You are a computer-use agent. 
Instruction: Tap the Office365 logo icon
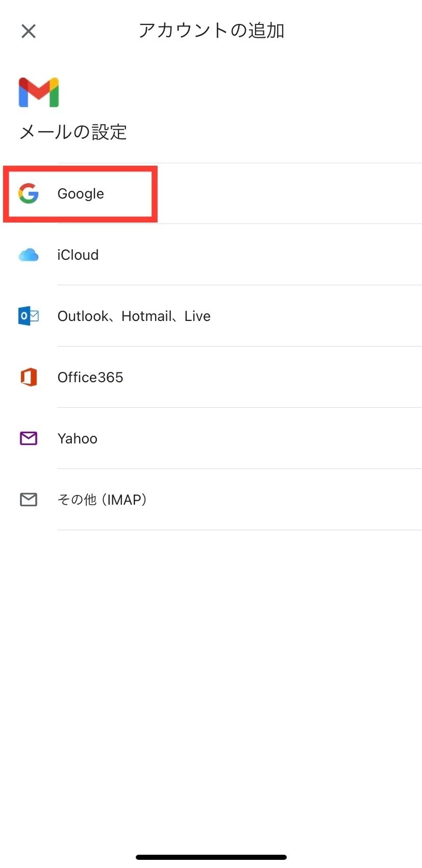(x=29, y=377)
